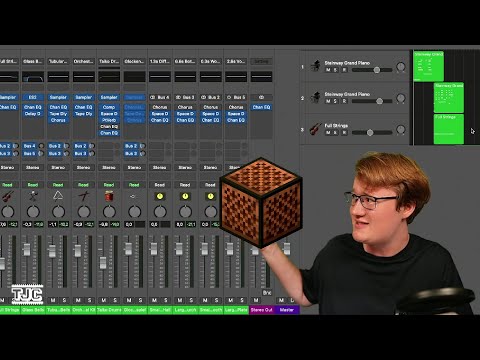Open automation mode Read on Small Hall channel
Viewport: 480px width, 360px height.
[160, 185]
